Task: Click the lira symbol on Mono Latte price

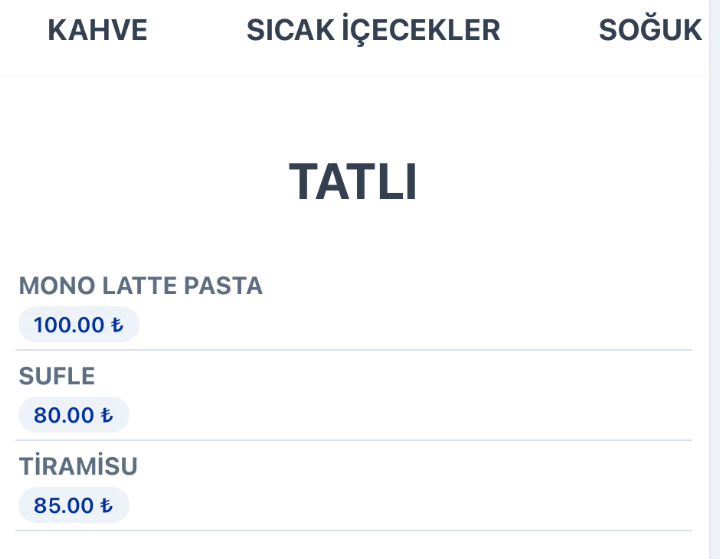Action: [117, 325]
